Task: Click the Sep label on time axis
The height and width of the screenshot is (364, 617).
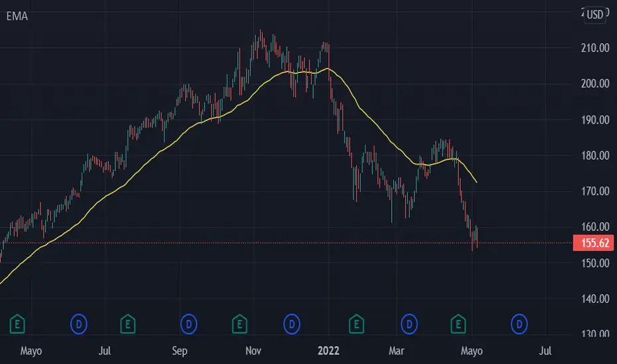Action: pos(179,351)
